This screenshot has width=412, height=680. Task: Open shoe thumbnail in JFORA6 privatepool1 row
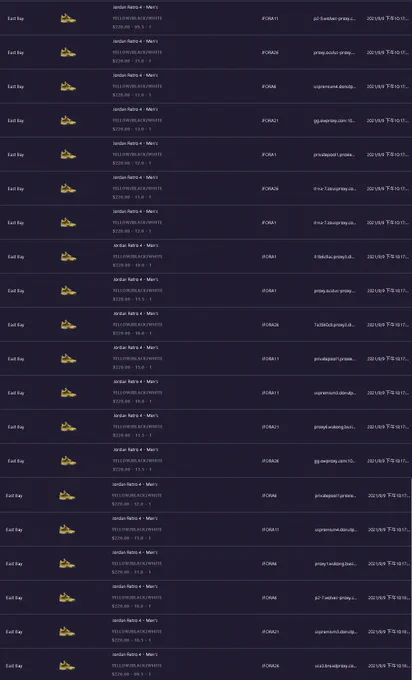(x=67, y=495)
